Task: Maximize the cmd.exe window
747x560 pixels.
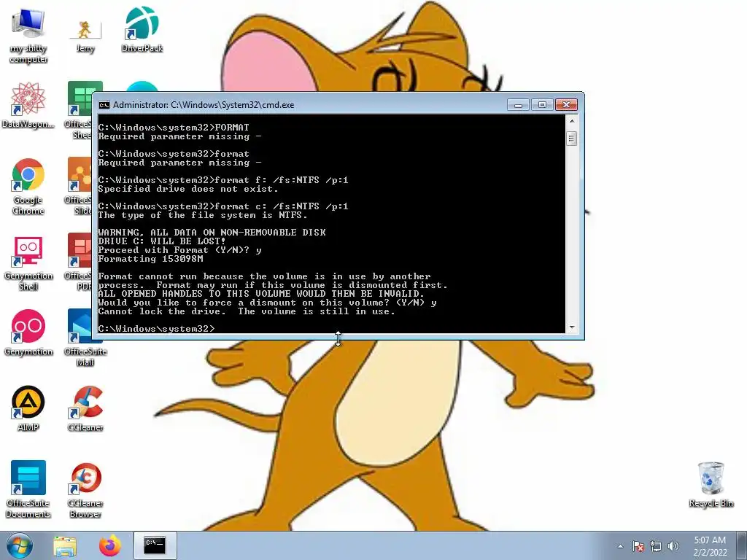Action: tap(542, 105)
